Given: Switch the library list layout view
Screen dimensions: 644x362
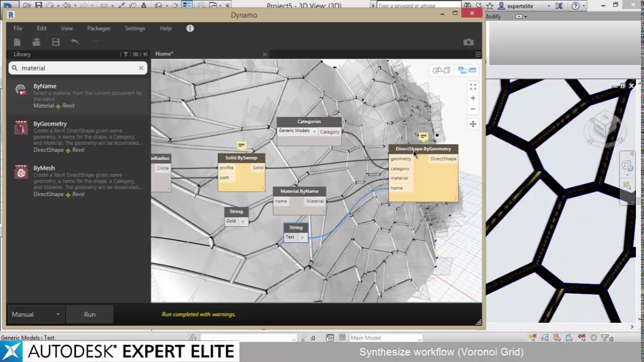Looking at the screenshot, I should (135, 54).
